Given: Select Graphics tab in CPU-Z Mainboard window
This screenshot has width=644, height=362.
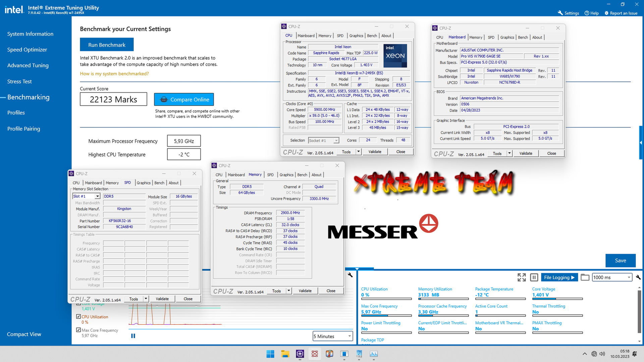Looking at the screenshot, I should 507,37.
